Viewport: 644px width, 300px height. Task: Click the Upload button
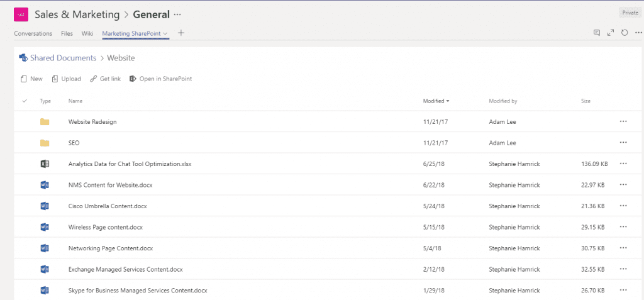[67, 79]
